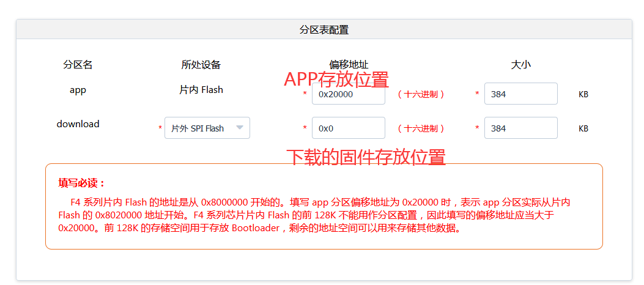Click the app offset address field 0x20000
Image resolution: width=644 pixels, height=285 pixels.
(348, 94)
